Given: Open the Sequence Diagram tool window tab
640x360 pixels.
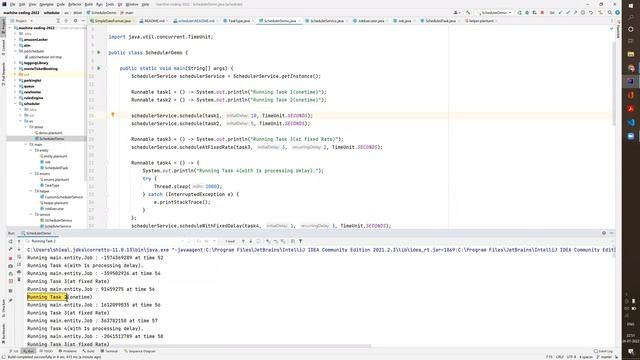Looking at the screenshot, I should [140, 351].
